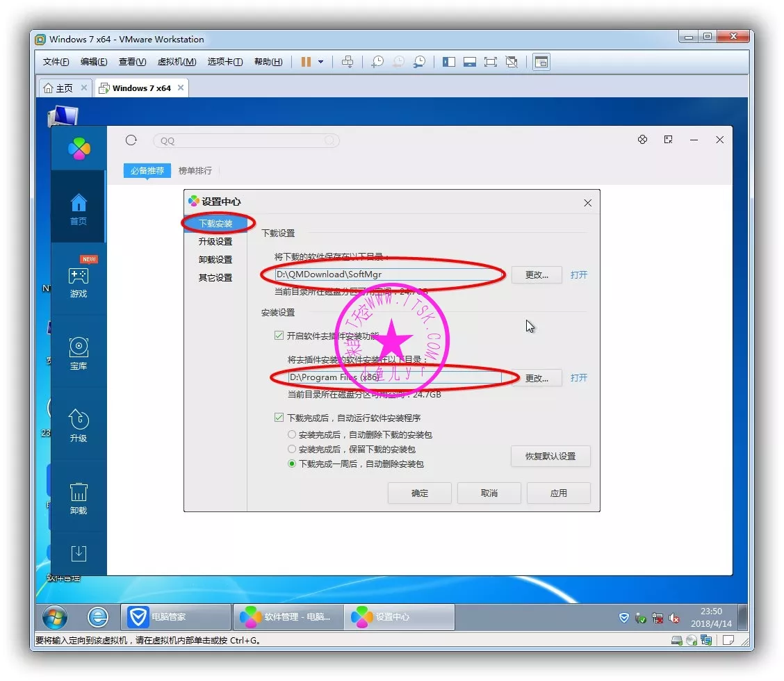The image size is (784, 681).
Task: Click the 恢复默认设置 button
Action: 550,457
